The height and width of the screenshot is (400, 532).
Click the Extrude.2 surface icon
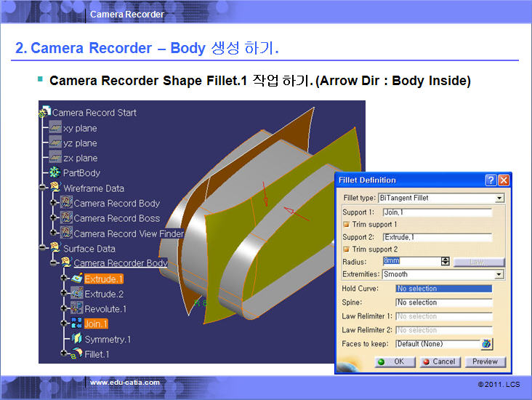coord(76,294)
